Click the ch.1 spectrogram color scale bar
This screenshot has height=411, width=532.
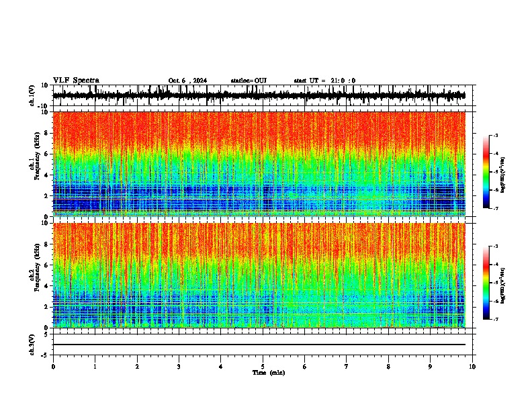[486, 172]
